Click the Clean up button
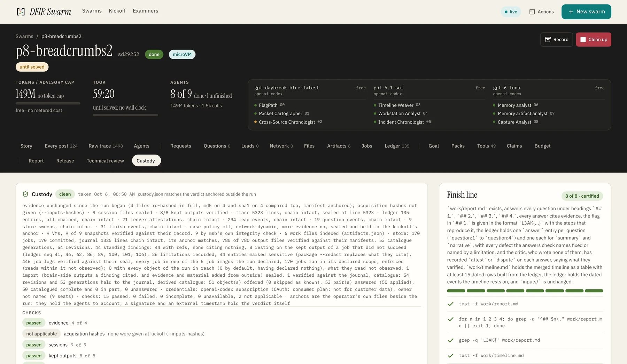This screenshot has width=627, height=364. point(594,40)
